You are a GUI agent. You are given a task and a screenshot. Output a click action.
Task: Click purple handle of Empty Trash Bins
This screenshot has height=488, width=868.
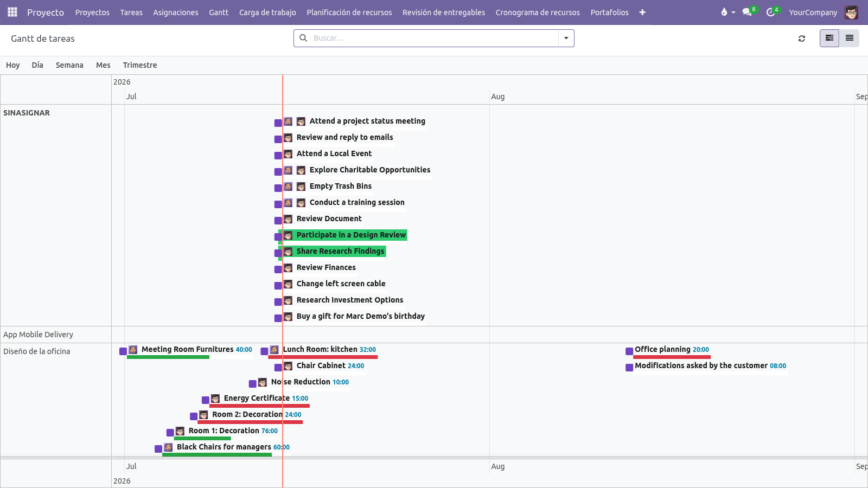tap(278, 188)
